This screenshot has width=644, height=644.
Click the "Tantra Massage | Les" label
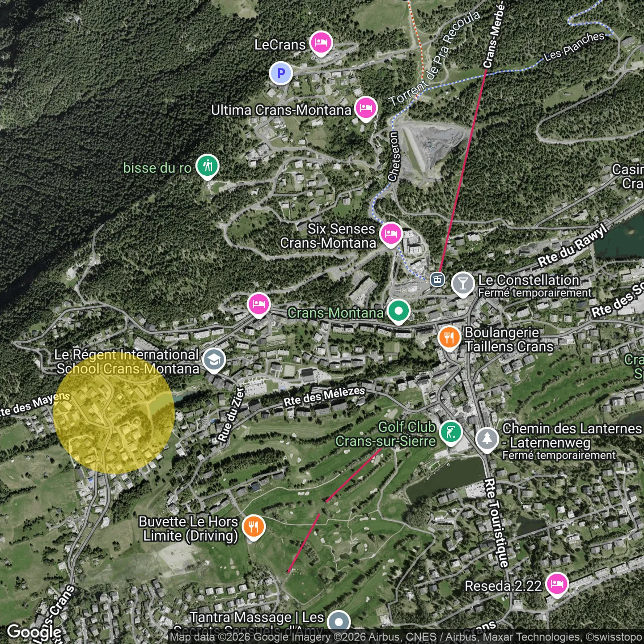[257, 618]
